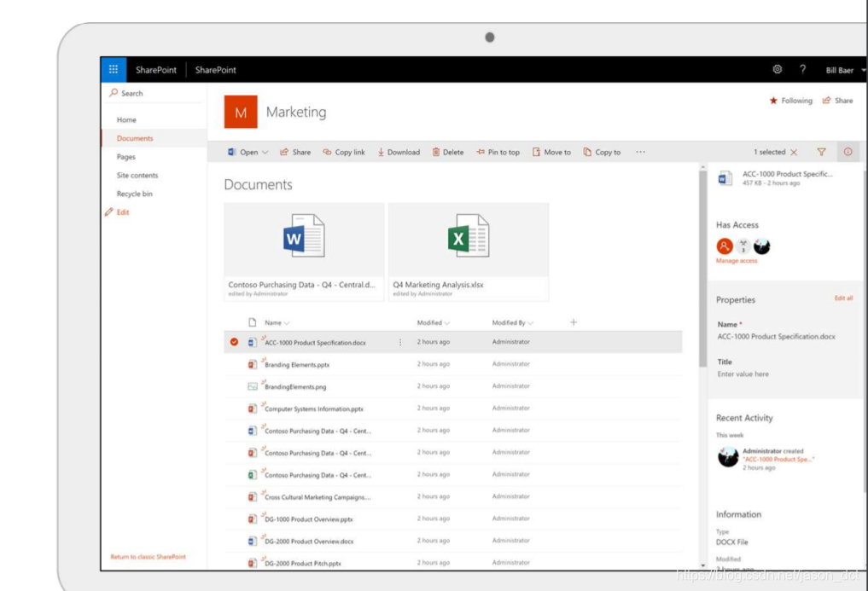Open the Contoso Purchasing Data Word thumbnail
This screenshot has height=591, width=868.
[x=304, y=252]
